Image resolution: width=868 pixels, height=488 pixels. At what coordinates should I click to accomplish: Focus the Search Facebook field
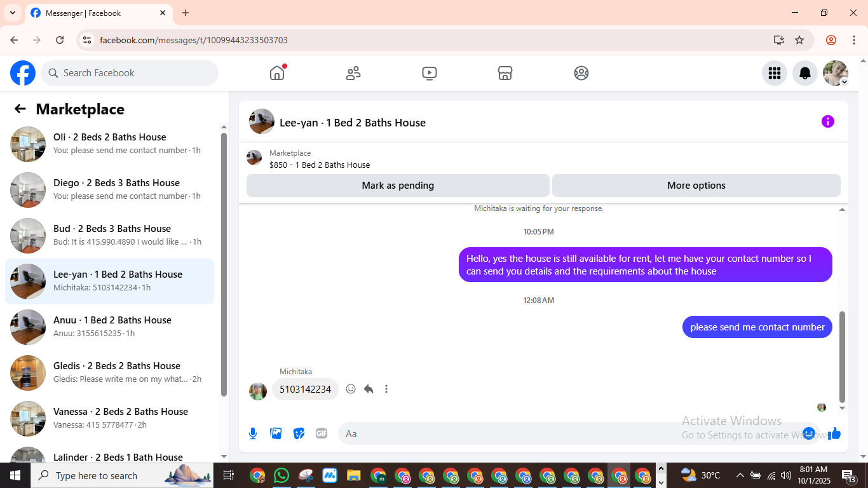(130, 73)
